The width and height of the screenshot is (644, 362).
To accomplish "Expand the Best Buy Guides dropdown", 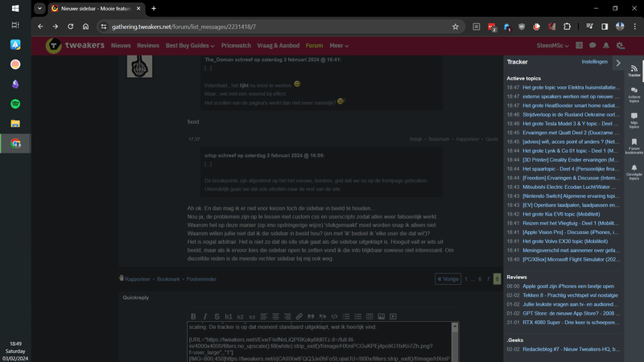I will [190, 46].
